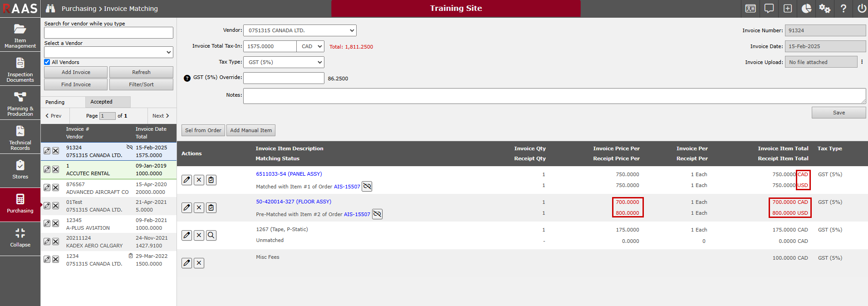868x306 pixels.
Task: Select the Pending tab
Action: (55, 102)
